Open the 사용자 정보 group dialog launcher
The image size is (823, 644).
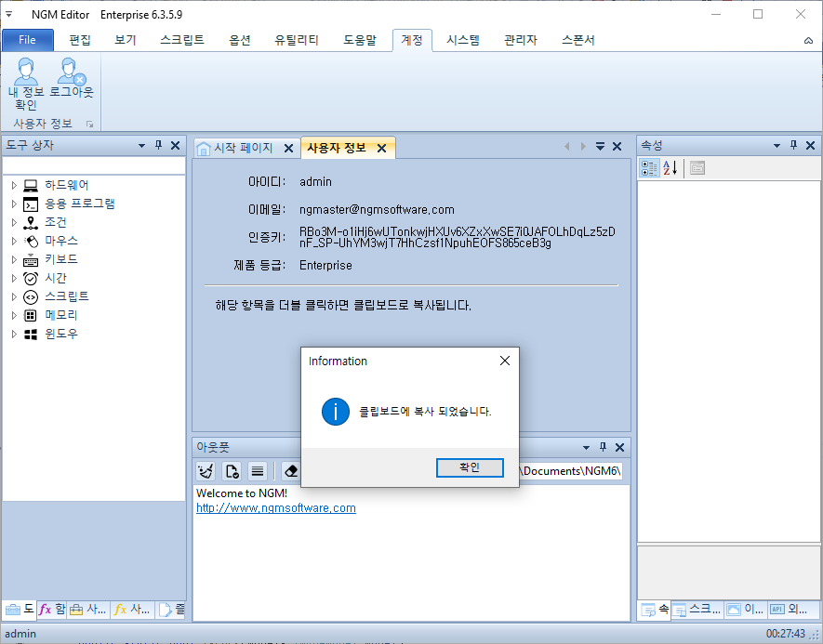pos(90,125)
